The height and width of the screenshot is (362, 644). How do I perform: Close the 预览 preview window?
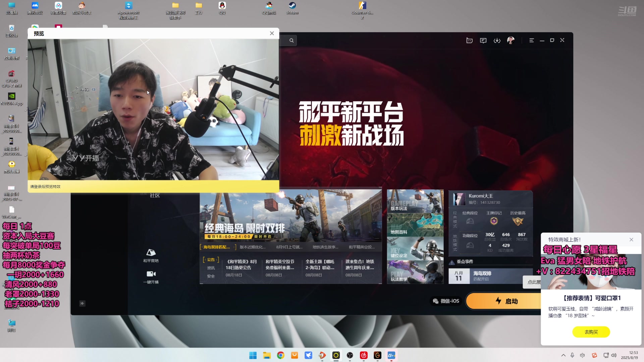tap(272, 33)
